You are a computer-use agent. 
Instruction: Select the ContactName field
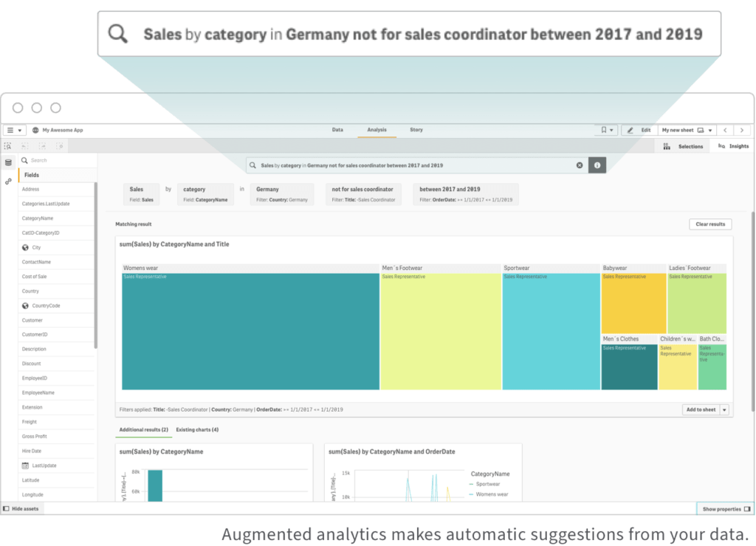point(56,262)
